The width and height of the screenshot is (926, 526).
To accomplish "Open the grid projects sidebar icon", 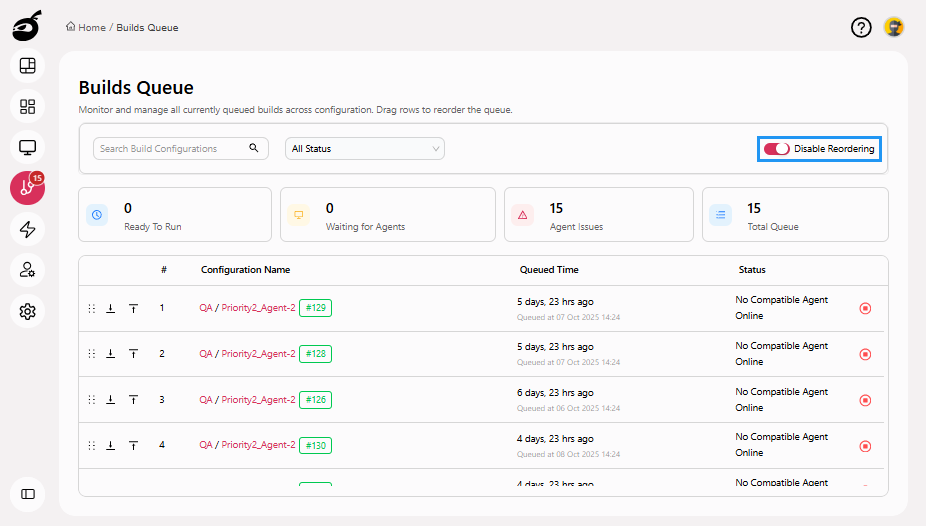I will pos(28,106).
